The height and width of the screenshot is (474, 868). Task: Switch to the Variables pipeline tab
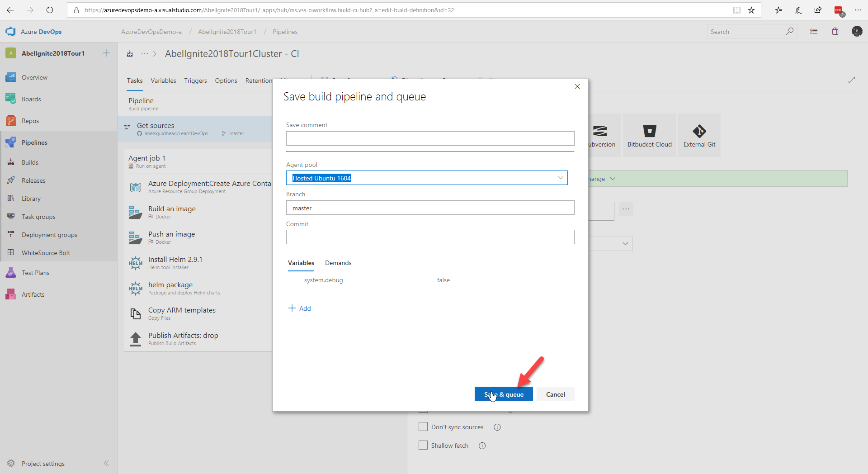pyautogui.click(x=163, y=81)
